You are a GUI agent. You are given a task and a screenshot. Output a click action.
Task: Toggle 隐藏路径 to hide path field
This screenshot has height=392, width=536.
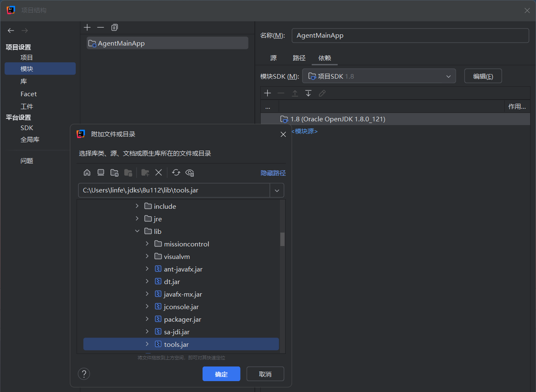(273, 173)
